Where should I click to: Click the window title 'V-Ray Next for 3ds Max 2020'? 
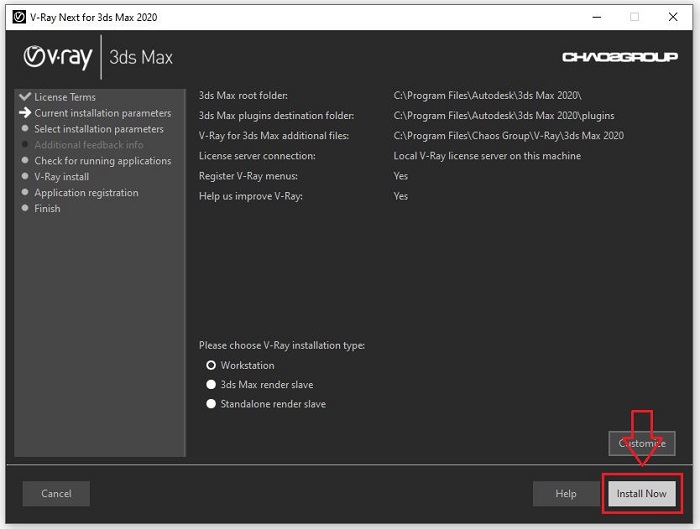(x=94, y=17)
